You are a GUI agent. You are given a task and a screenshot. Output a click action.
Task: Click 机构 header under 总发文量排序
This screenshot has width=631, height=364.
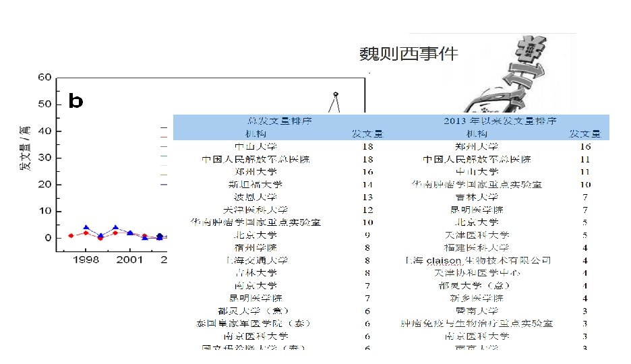pos(256,133)
